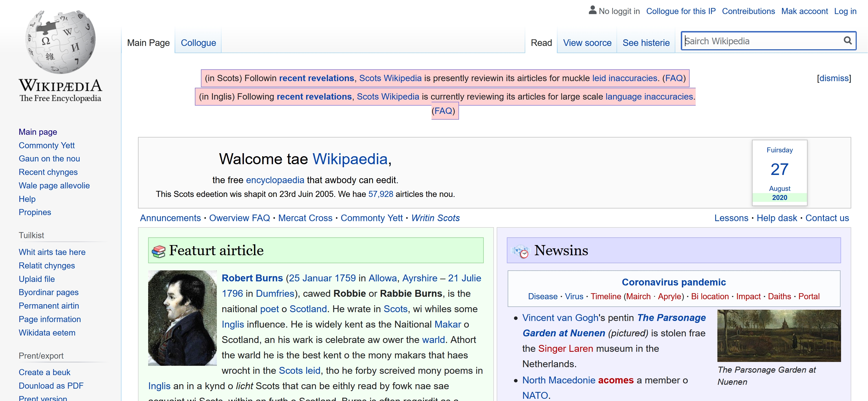Click Wale page allevolie link
868x401 pixels.
point(54,185)
